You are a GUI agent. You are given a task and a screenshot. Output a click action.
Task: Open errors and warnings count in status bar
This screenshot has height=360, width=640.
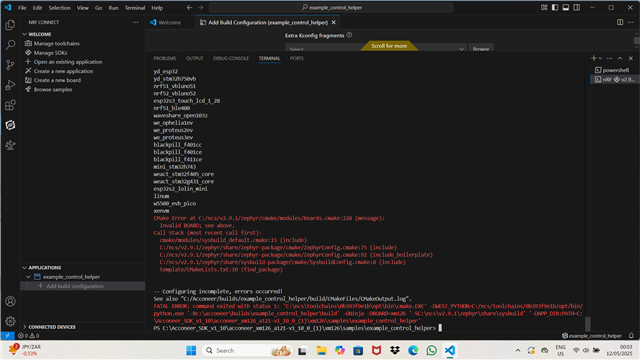[29, 336]
